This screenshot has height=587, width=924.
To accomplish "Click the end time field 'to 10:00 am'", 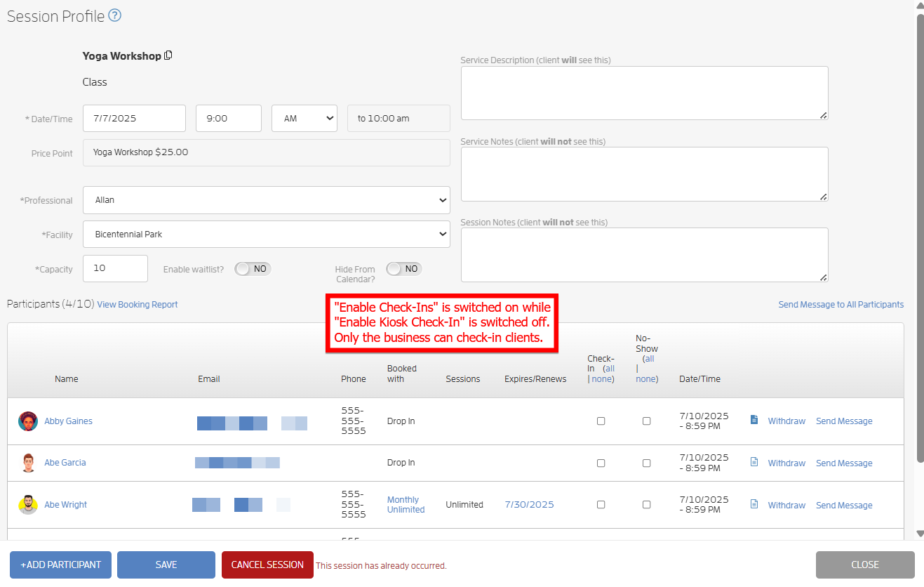I will coord(399,118).
